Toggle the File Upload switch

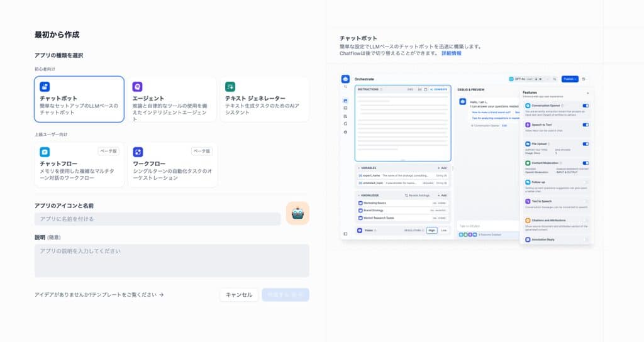586,144
